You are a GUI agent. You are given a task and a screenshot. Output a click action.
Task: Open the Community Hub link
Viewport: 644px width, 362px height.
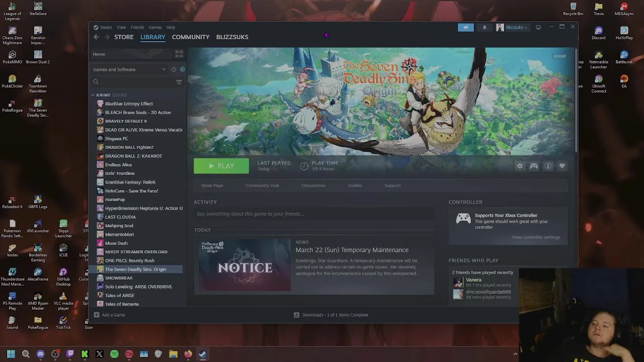(262, 186)
